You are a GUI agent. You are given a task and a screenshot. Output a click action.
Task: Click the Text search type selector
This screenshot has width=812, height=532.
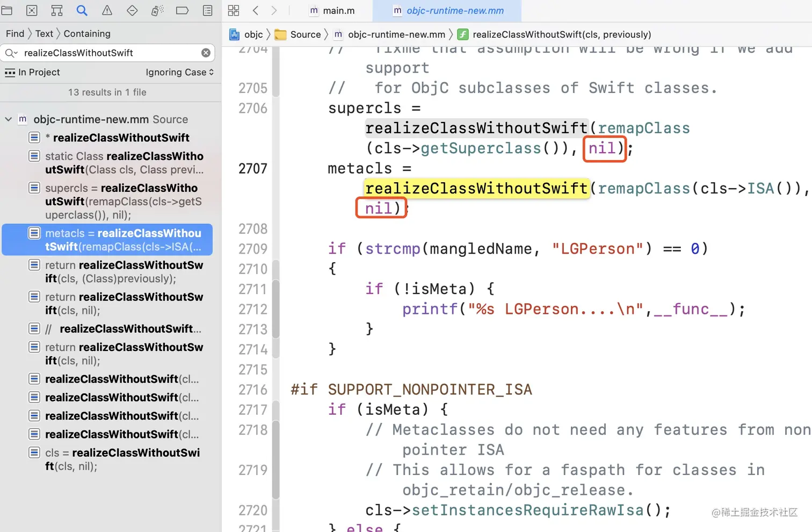click(44, 33)
